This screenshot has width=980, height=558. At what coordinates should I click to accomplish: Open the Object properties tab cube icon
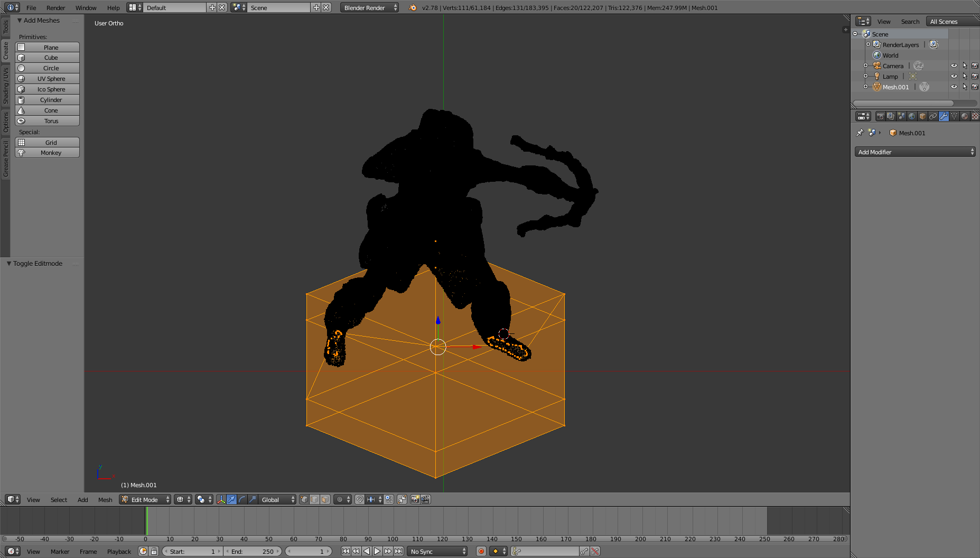coord(922,116)
